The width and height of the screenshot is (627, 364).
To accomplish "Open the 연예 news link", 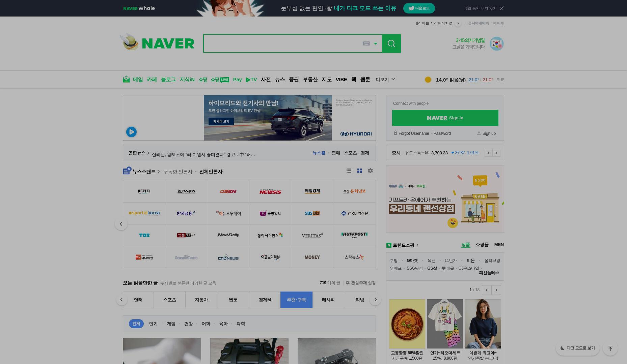I will click(336, 153).
